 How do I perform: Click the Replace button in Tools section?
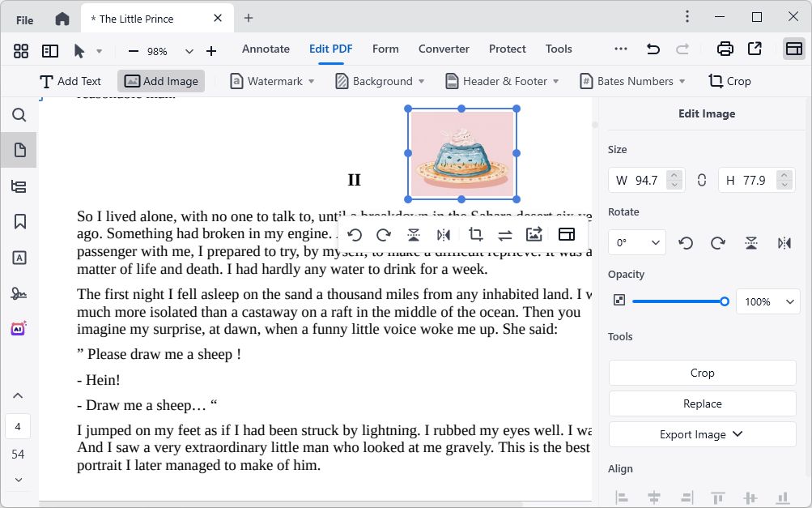(x=702, y=403)
